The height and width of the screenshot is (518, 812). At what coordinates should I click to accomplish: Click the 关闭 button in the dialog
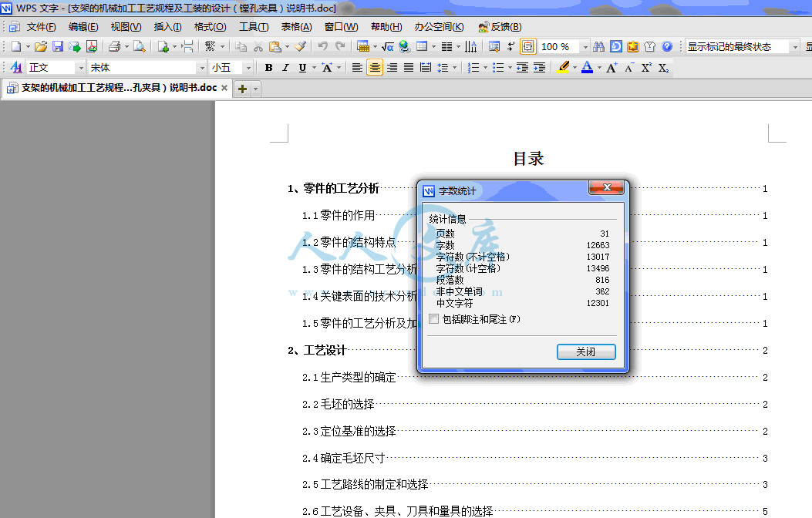pyautogui.click(x=586, y=352)
